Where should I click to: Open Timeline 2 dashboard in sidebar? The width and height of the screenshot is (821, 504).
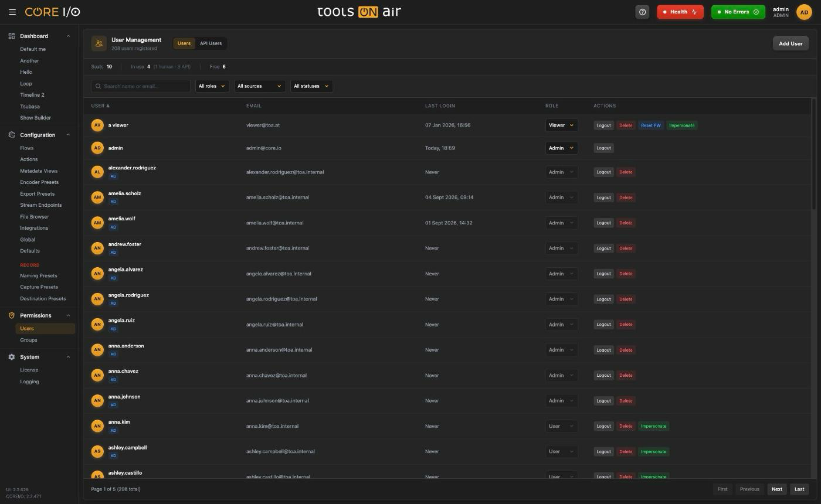(32, 95)
